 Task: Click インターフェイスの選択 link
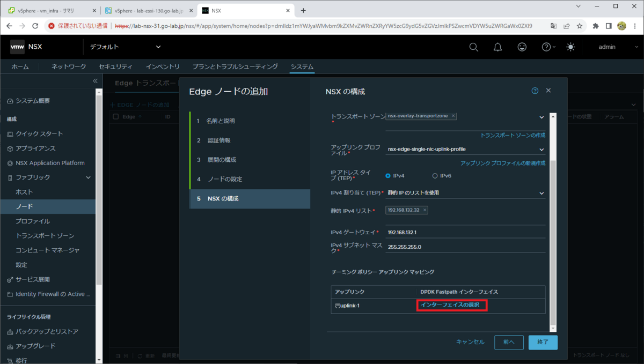click(x=450, y=305)
